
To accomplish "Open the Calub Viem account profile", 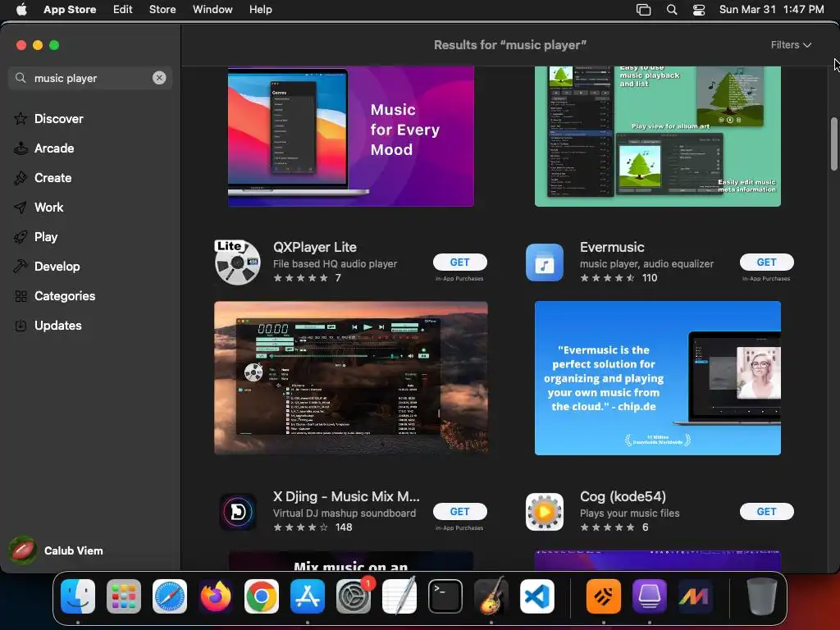I will point(57,550).
